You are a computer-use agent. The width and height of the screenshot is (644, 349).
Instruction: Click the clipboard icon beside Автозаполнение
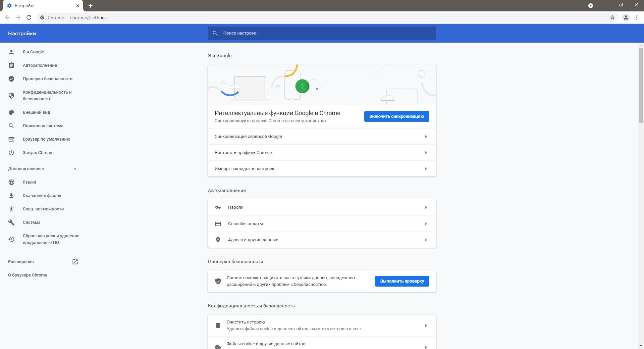11,65
